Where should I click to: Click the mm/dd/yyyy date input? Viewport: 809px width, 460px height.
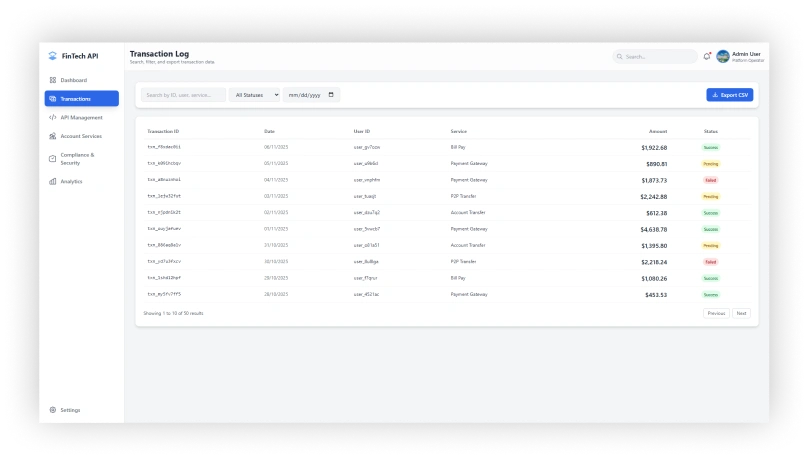pos(311,95)
